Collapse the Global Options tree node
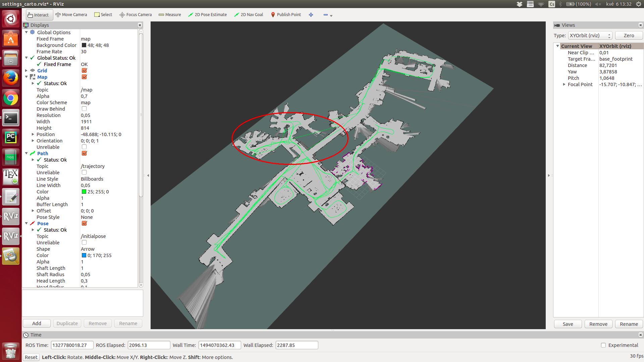 click(26, 33)
